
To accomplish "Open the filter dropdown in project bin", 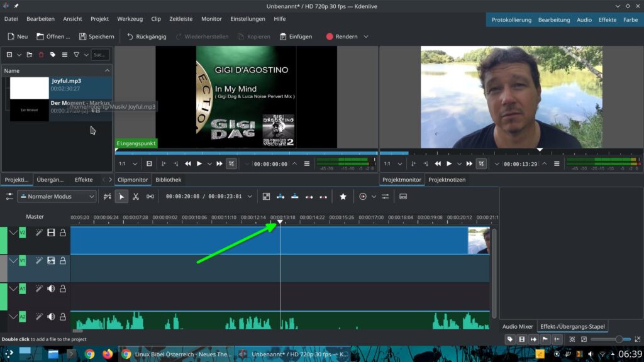I will (x=86, y=55).
